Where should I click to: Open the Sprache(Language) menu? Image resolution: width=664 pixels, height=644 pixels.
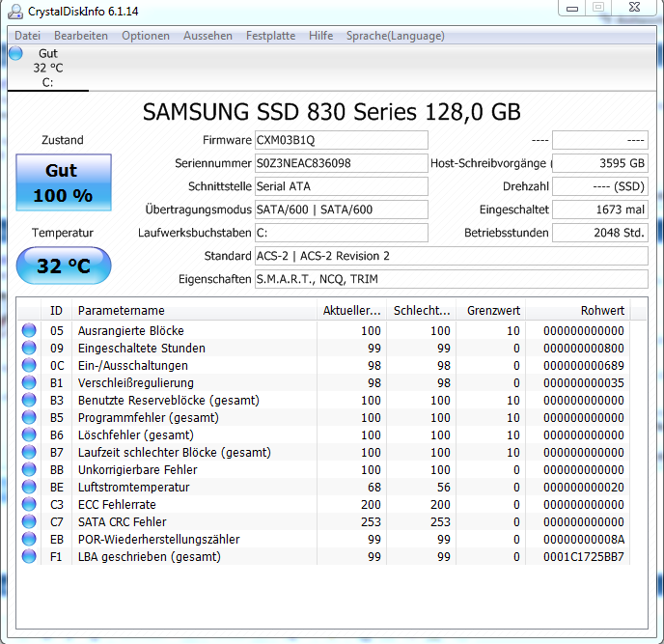pos(396,36)
